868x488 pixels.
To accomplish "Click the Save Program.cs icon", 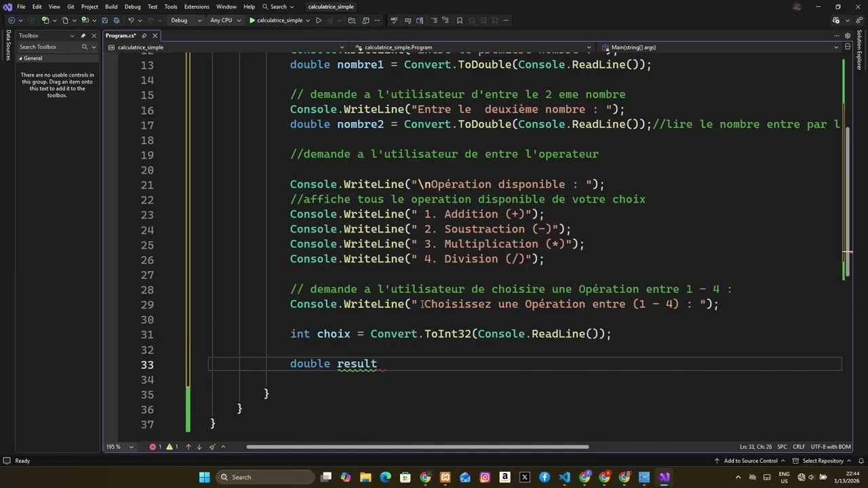I will tap(106, 20).
